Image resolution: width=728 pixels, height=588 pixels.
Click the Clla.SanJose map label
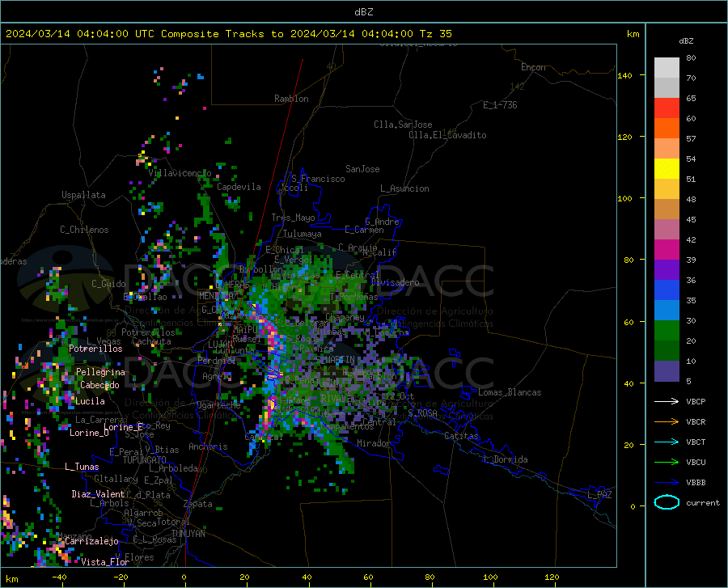coord(403,125)
